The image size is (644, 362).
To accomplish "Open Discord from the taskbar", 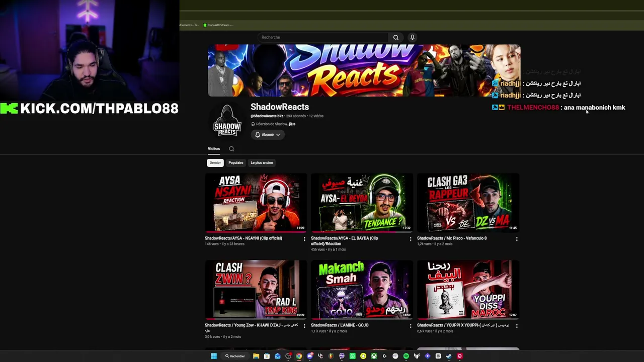I will point(310,356).
